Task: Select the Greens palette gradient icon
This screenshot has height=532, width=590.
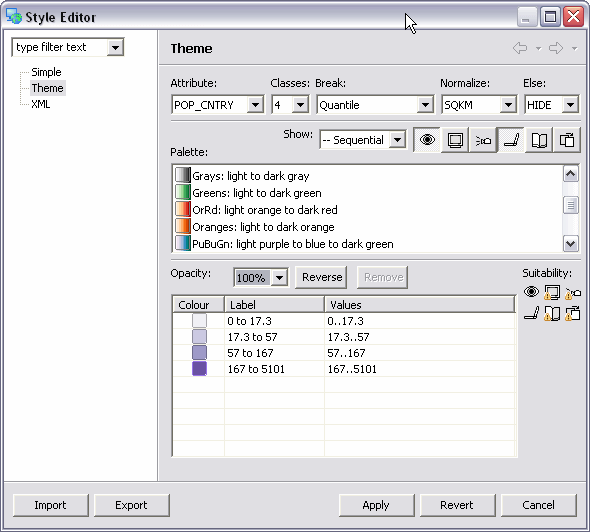Action: (x=183, y=192)
